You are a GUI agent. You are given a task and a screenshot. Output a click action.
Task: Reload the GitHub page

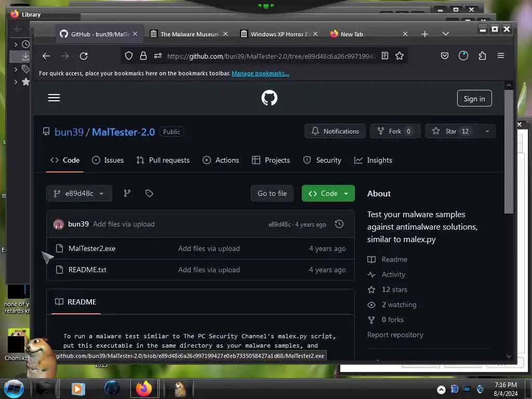tap(84, 56)
